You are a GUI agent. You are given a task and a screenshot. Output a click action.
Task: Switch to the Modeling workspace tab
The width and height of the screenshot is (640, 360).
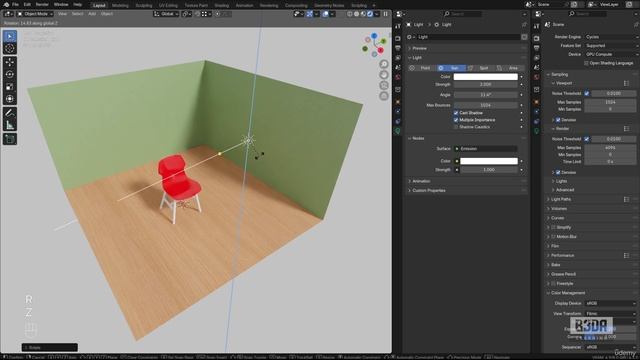120,6
